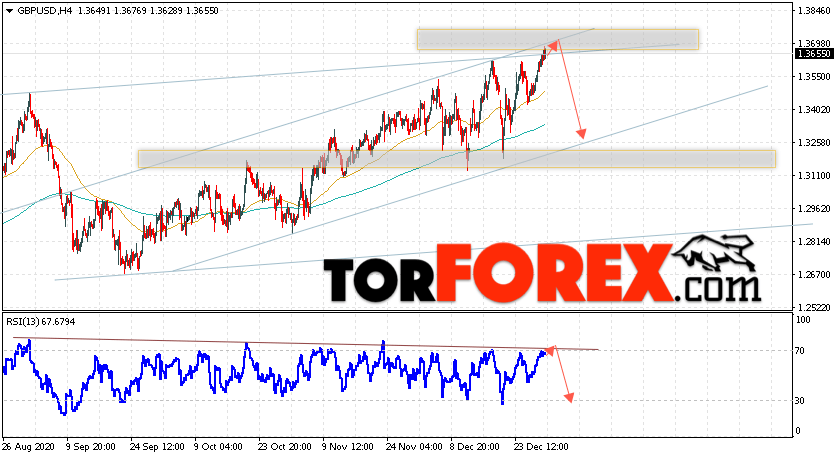Click the current price tag 1.36550
The image size is (838, 458).
(x=814, y=54)
